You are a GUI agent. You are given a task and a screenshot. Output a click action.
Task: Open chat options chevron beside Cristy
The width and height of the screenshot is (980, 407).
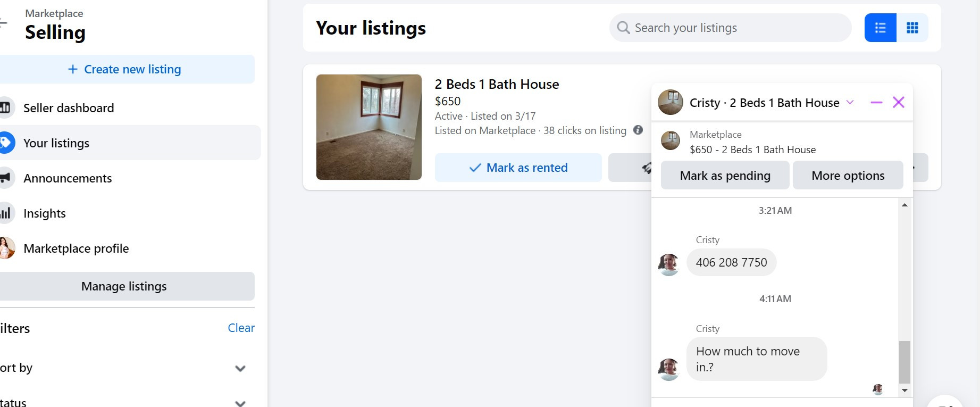tap(850, 102)
